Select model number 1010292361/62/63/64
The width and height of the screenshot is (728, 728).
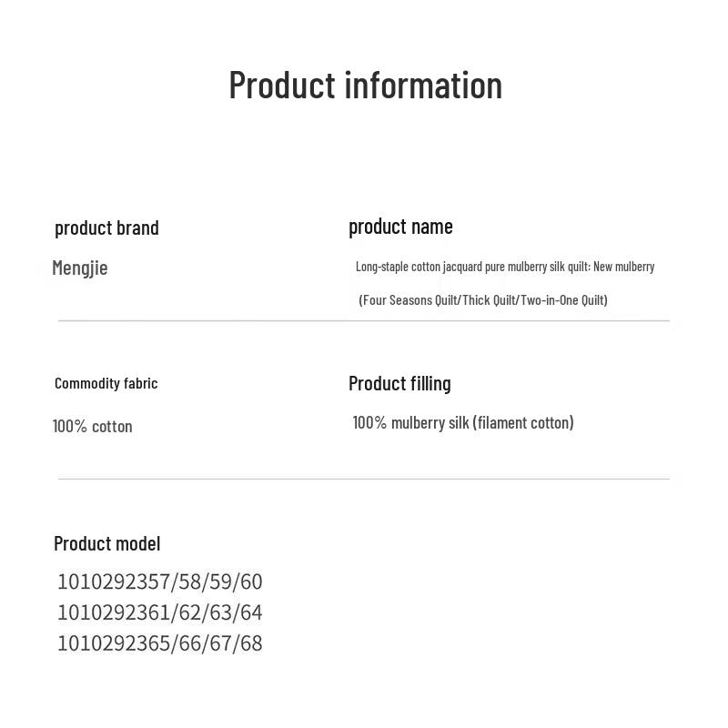point(159,612)
